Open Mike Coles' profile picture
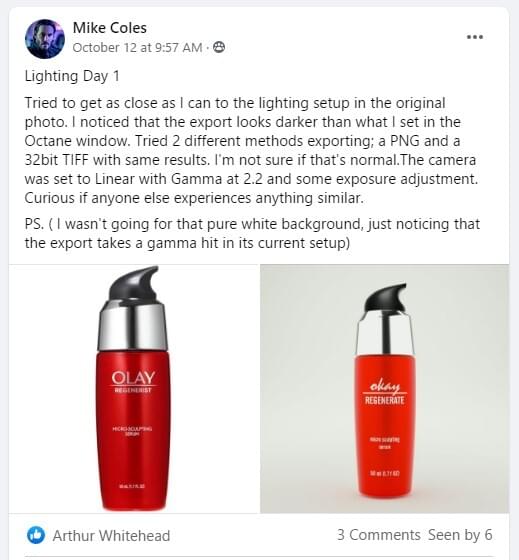 tap(45, 39)
